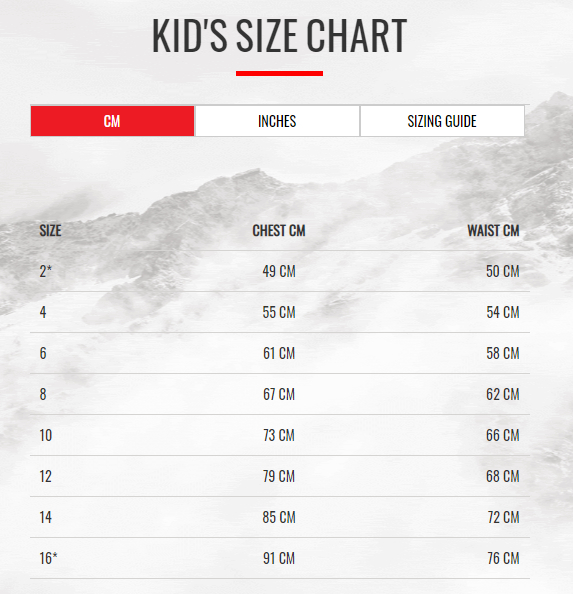
Task: Click the 76 CM waist value
Action: (503, 558)
